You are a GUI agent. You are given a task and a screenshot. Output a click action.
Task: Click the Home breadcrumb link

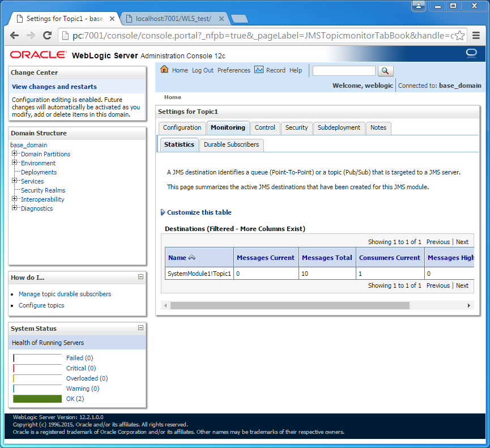173,97
